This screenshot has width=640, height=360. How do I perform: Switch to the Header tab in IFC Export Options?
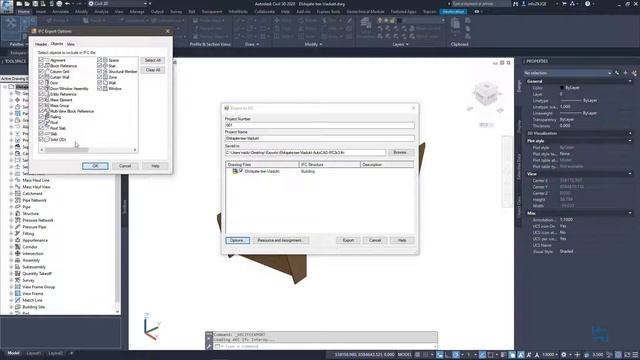[41, 44]
